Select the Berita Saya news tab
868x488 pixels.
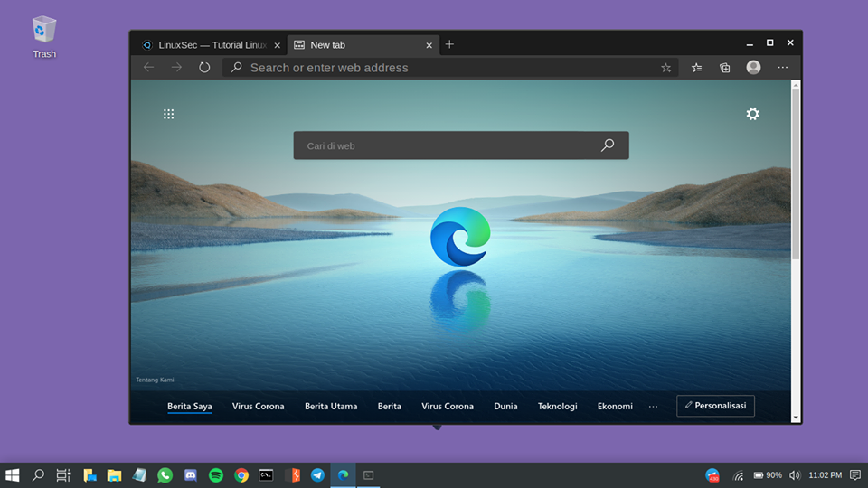click(x=190, y=406)
